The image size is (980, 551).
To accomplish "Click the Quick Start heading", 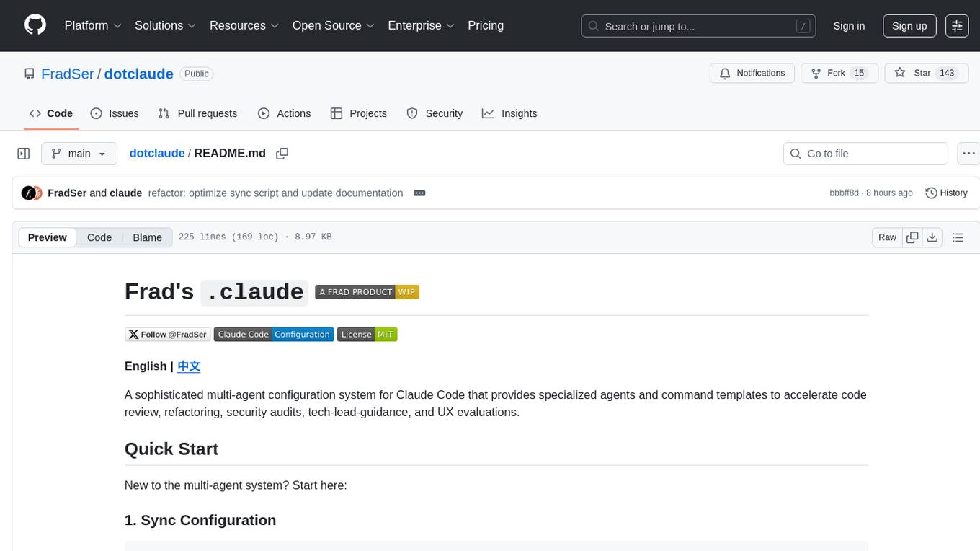I will pyautogui.click(x=171, y=449).
